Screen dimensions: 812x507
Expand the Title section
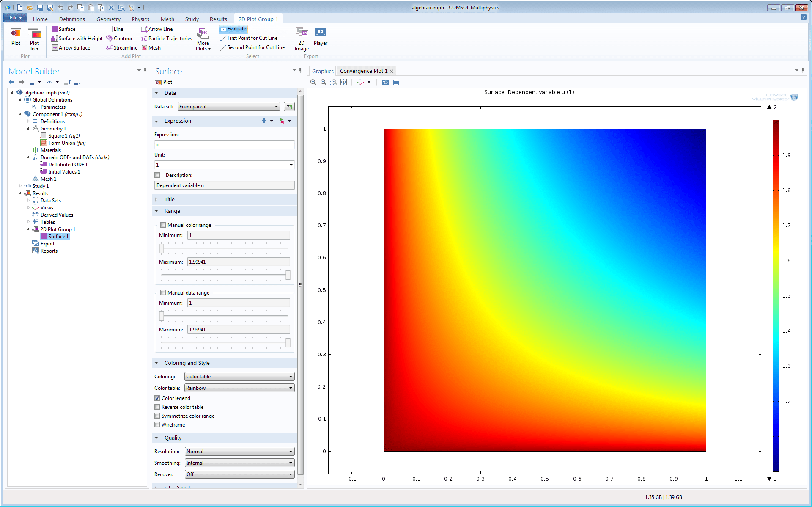pyautogui.click(x=169, y=200)
